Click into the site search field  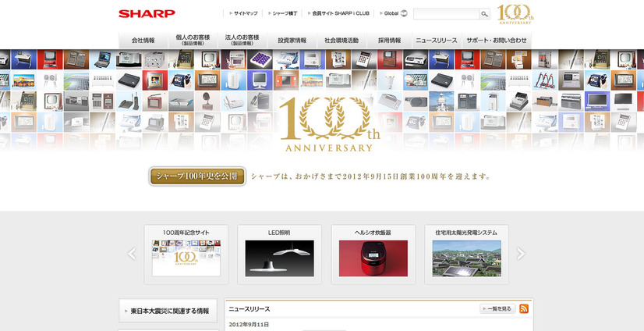point(447,14)
